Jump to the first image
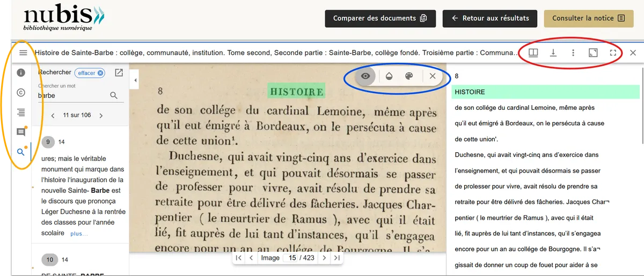The height and width of the screenshot is (276, 644). coord(239,258)
